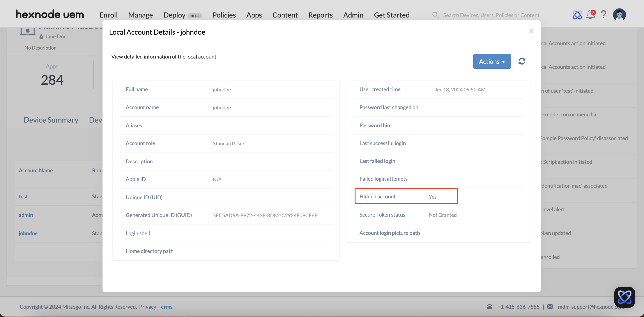The width and height of the screenshot is (644, 317).
Task: Click the Login shell label
Action: coord(138,233)
